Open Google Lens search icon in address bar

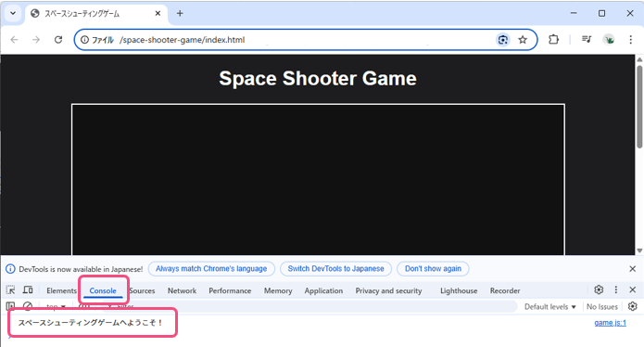point(503,40)
